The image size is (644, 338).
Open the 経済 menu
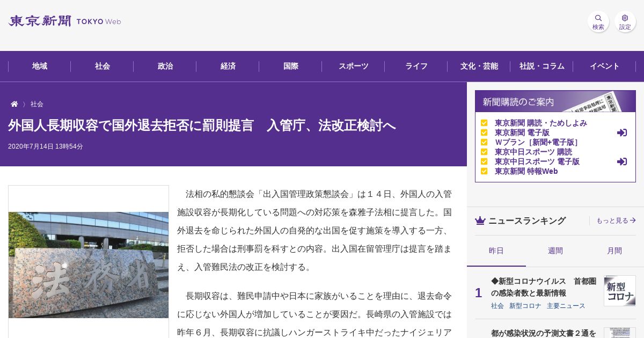[x=228, y=67]
